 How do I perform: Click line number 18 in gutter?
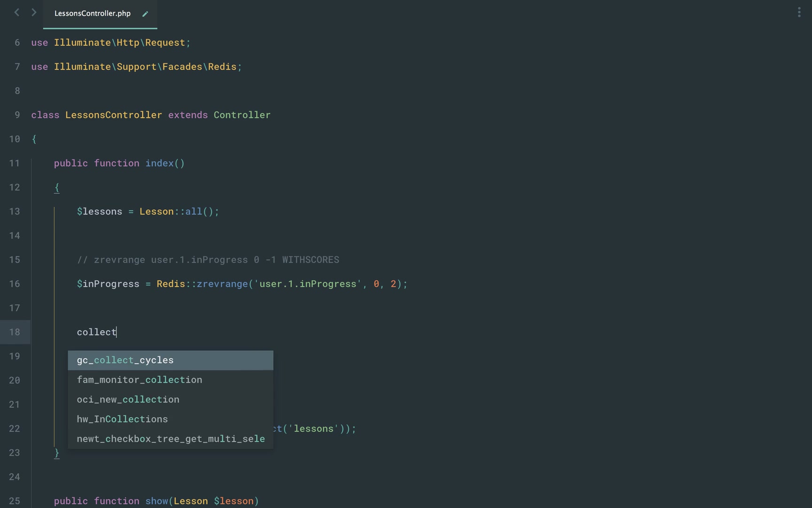point(15,332)
